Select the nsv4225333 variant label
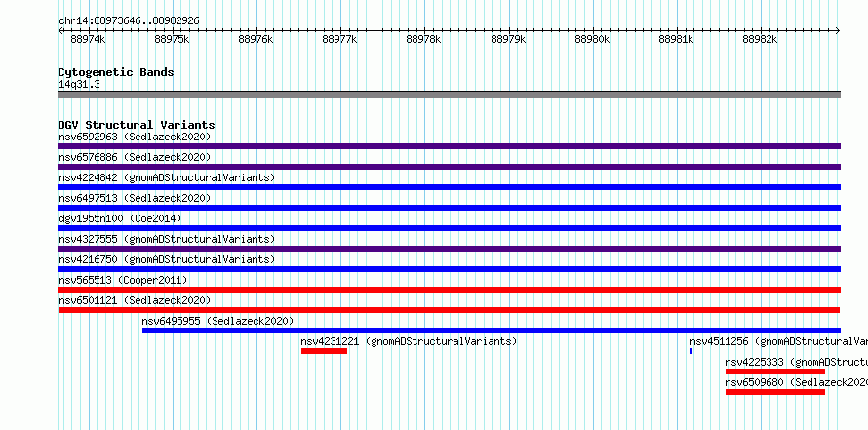868x430 pixels. [796, 362]
